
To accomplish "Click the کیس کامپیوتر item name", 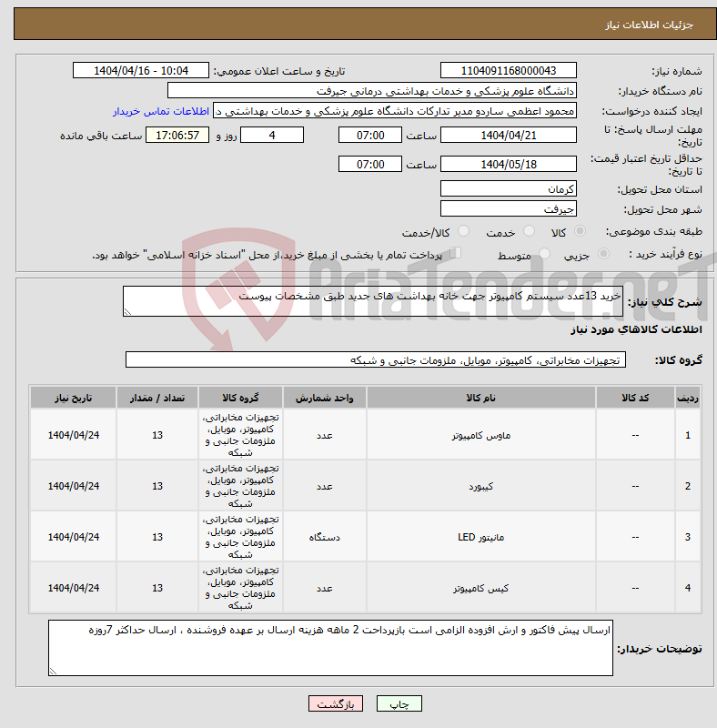I will point(481,588).
